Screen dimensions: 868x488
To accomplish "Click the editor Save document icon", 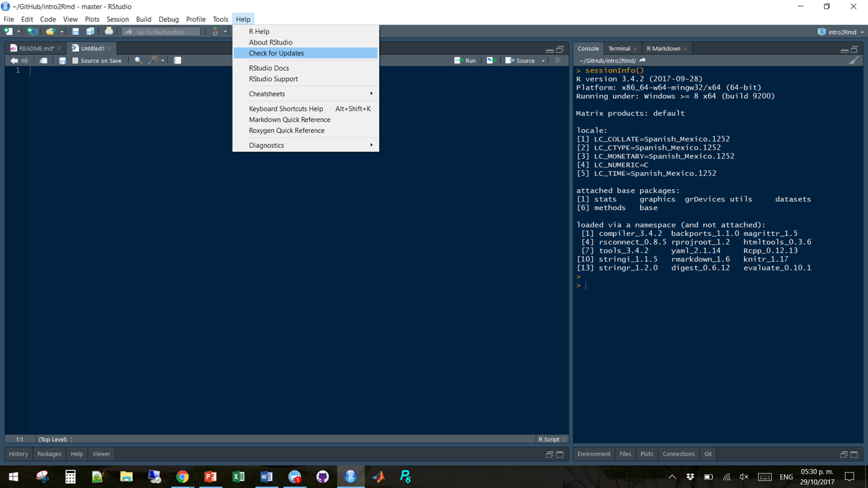I will pos(62,61).
